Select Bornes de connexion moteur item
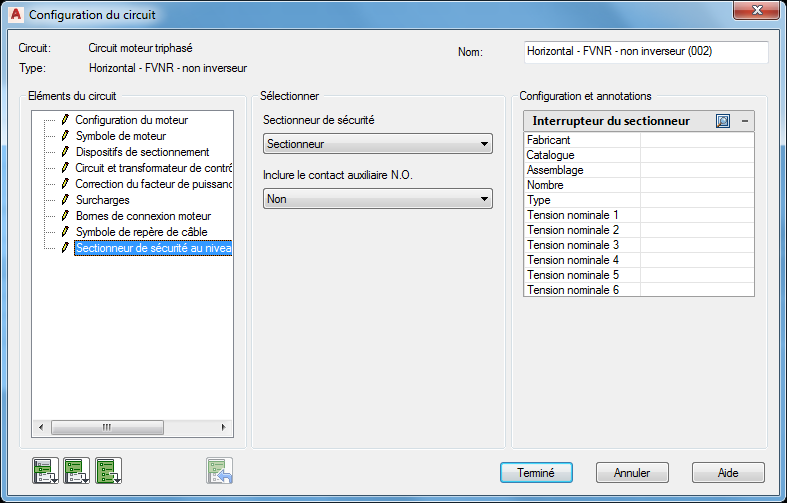This screenshot has height=503, width=787. [x=143, y=216]
